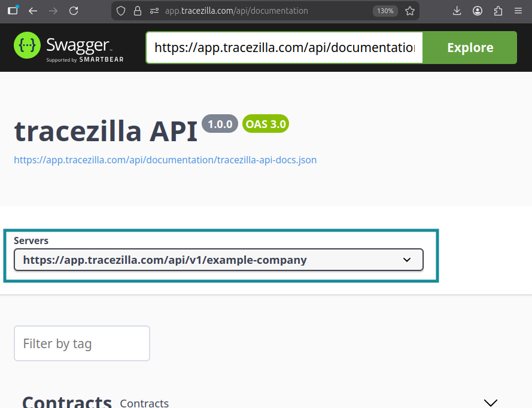Bookmark this page with star icon
The height and width of the screenshot is (408, 532).
click(410, 11)
